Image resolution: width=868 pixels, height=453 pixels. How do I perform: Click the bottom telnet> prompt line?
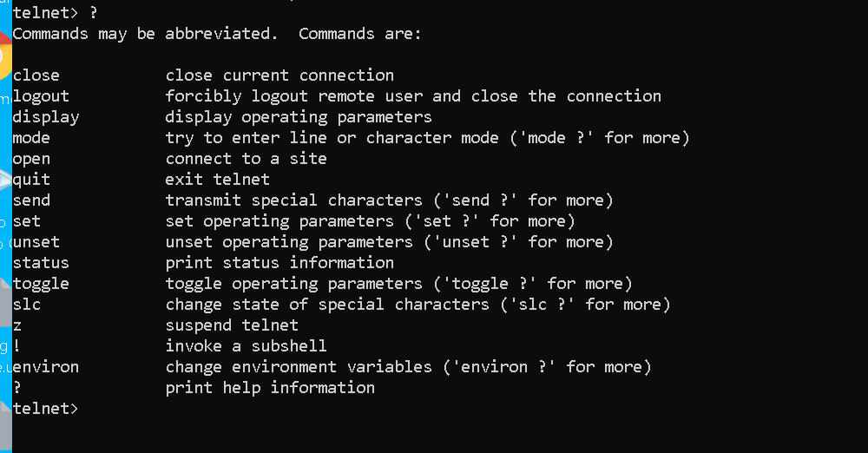[45, 409]
